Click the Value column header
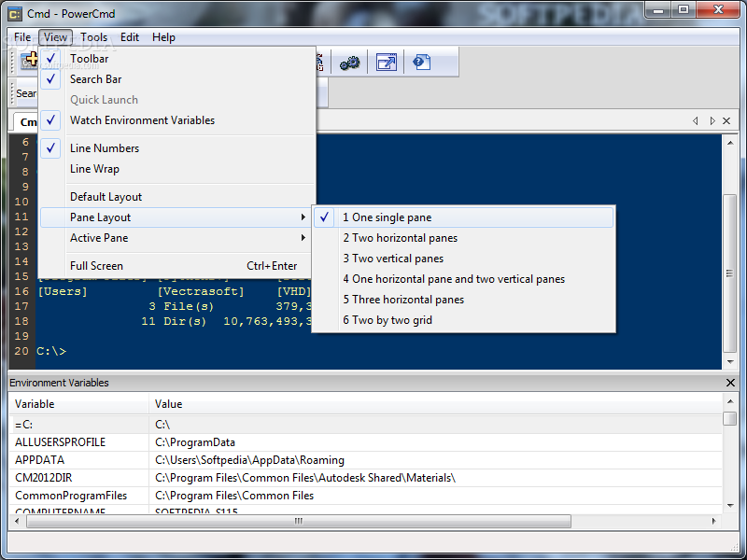 click(x=436, y=404)
